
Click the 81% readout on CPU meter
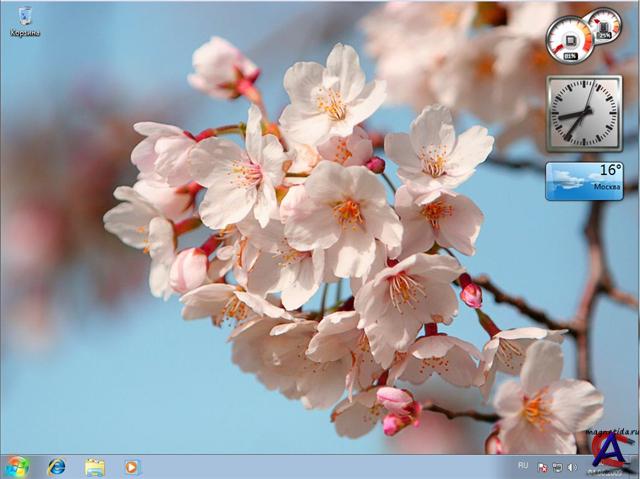(570, 56)
